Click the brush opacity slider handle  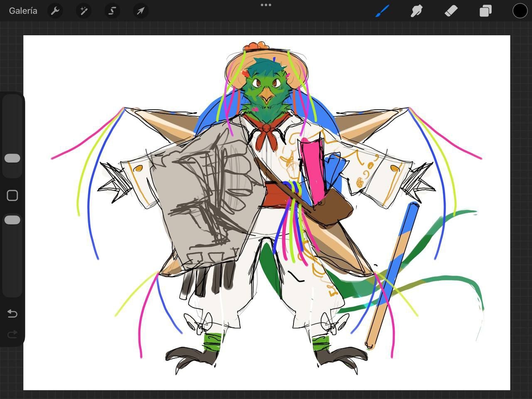12,220
